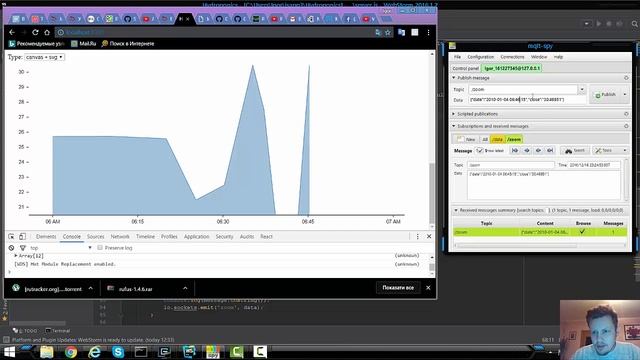Open the mqtt-spy Help menu
This screenshot has width=640, height=360.
tap(558, 57)
